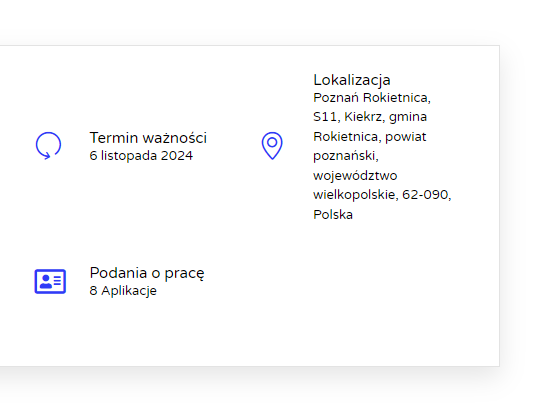
Task: Open the Podania o pracę heading
Action: tap(147, 273)
